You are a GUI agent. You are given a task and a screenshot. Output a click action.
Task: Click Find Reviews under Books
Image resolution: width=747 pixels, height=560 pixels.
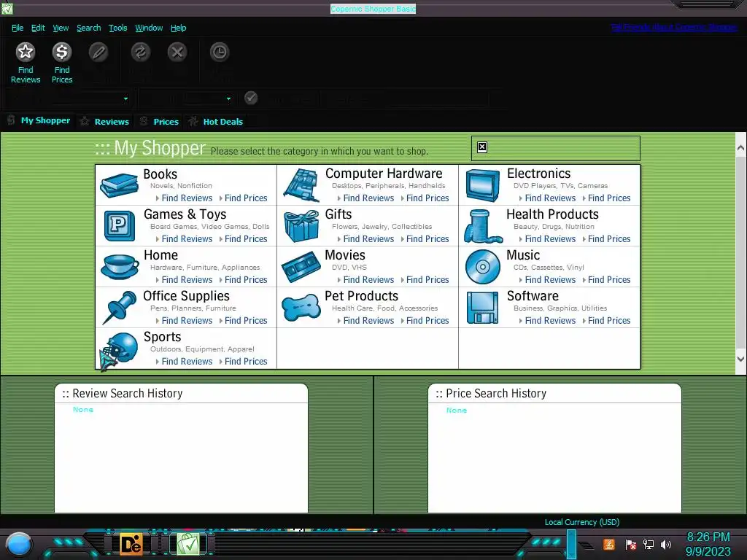[187, 198]
